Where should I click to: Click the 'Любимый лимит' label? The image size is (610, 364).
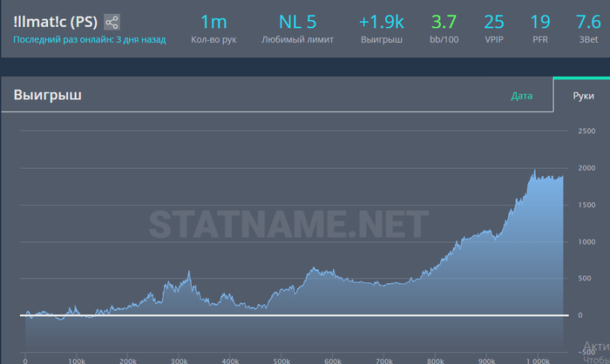298,40
